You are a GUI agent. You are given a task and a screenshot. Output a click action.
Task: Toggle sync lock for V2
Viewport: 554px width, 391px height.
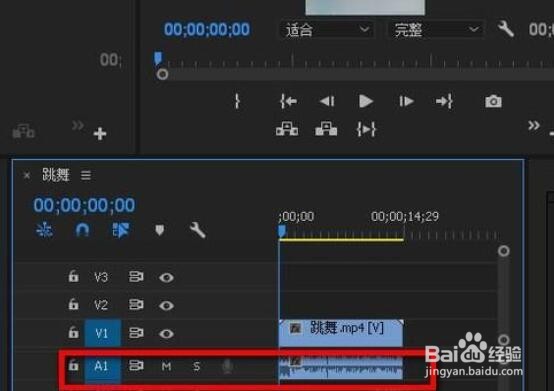click(x=136, y=304)
